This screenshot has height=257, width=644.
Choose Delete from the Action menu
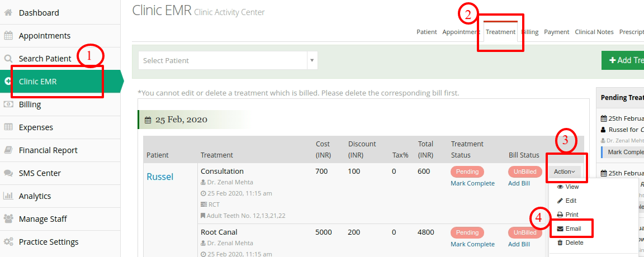click(570, 242)
